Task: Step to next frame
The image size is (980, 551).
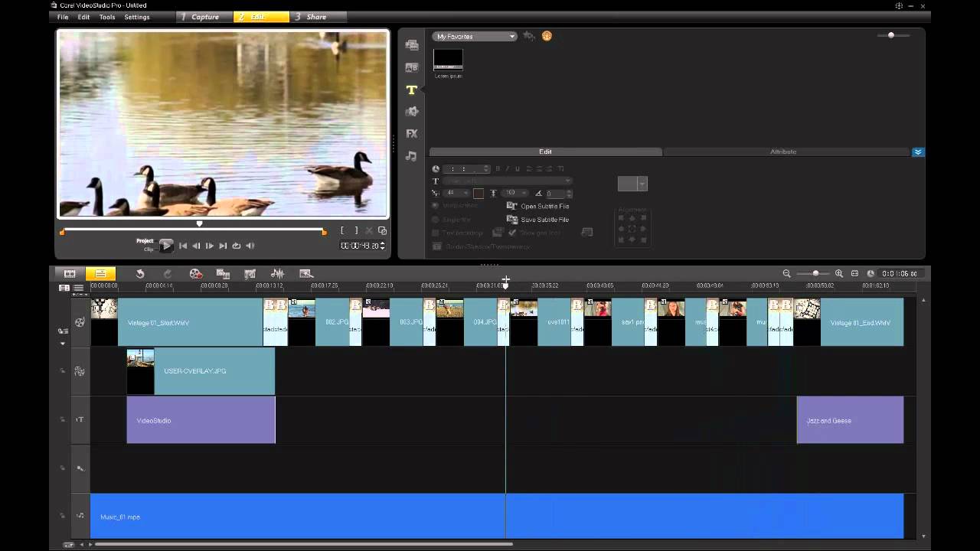Action: (210, 246)
